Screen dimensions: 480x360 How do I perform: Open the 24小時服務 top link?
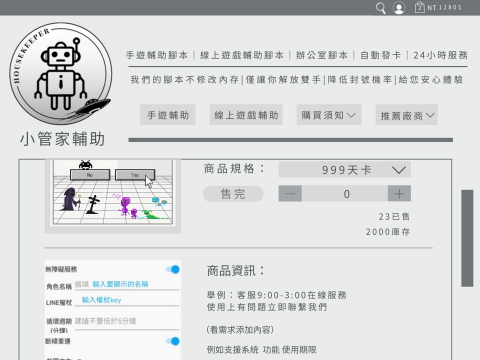coord(441,55)
